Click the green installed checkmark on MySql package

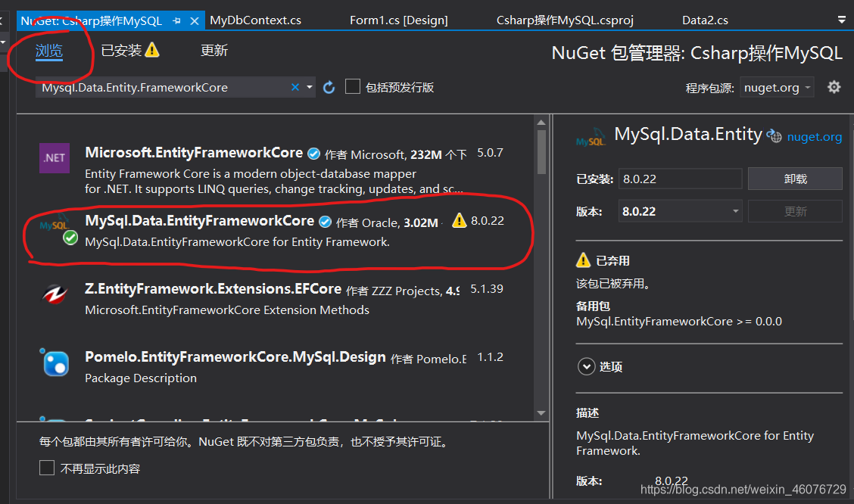click(x=70, y=237)
